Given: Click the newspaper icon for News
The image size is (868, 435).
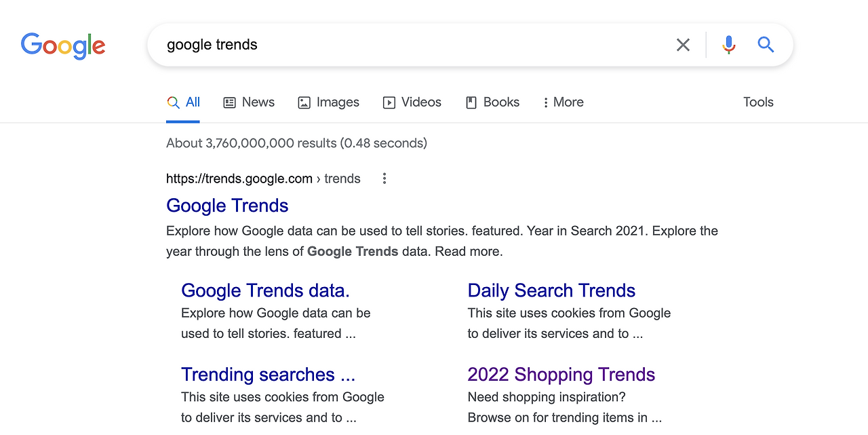Looking at the screenshot, I should [x=230, y=102].
